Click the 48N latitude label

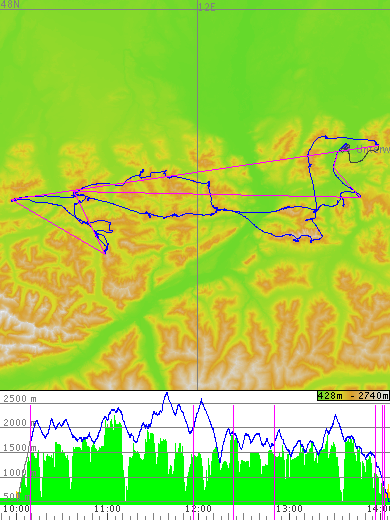10,5
